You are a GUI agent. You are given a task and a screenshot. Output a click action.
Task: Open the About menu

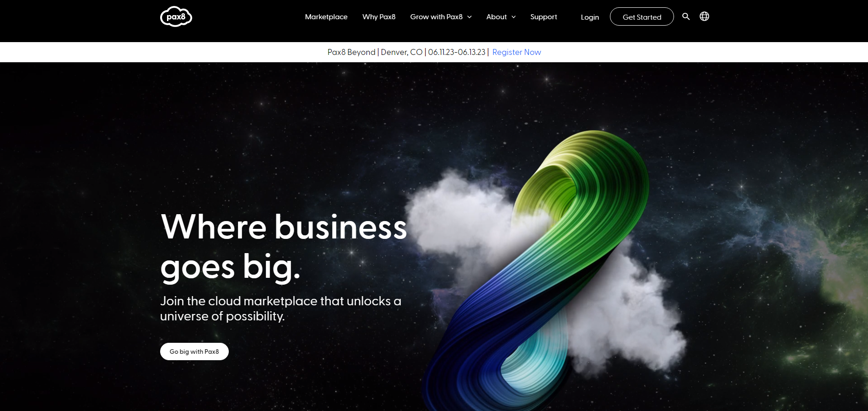coord(496,17)
